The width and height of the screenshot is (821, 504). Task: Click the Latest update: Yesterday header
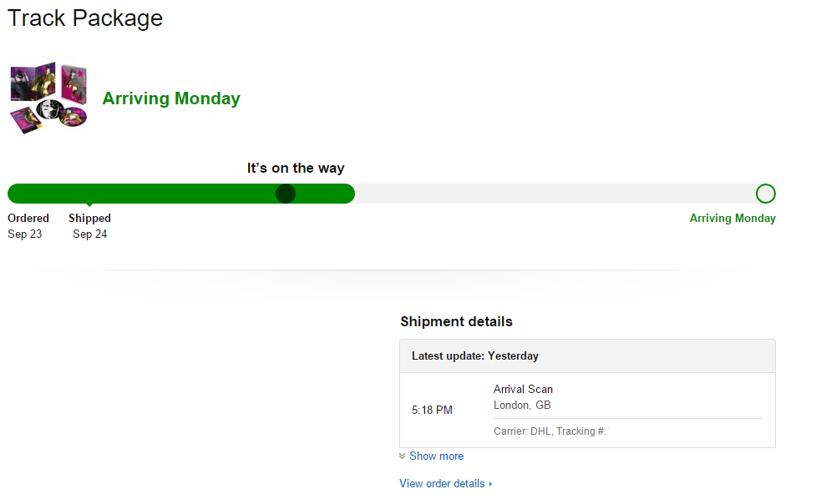475,356
